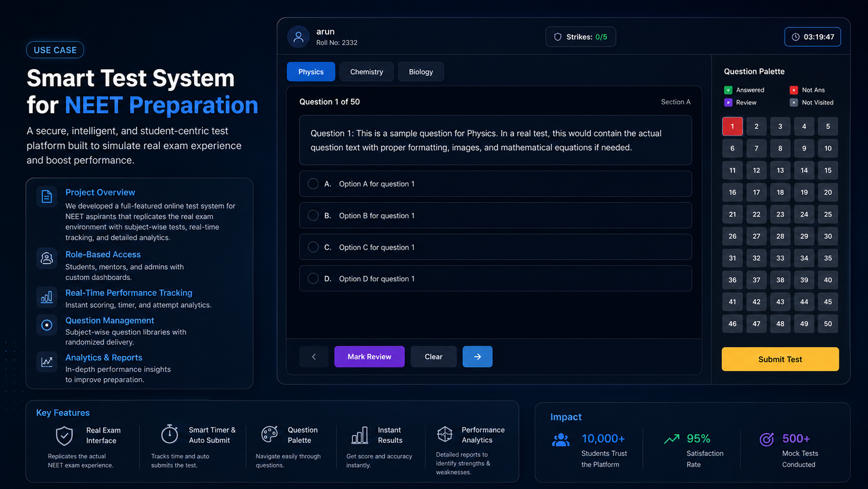Jump to question 50 in palette
The width and height of the screenshot is (868, 489).
click(828, 324)
